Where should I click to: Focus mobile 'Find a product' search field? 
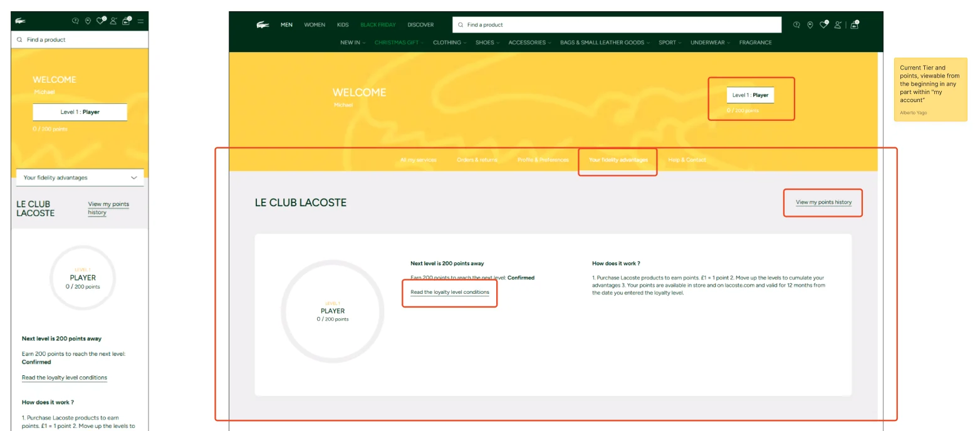click(x=80, y=39)
